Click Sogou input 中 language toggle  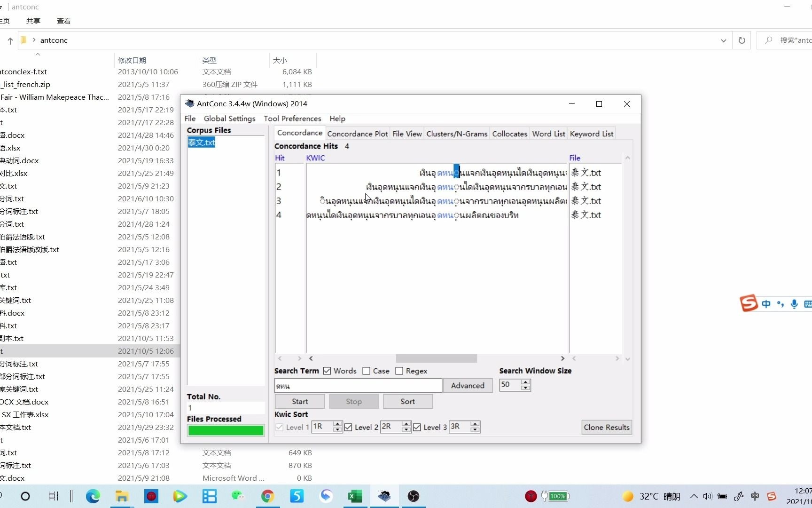pyautogui.click(x=766, y=304)
